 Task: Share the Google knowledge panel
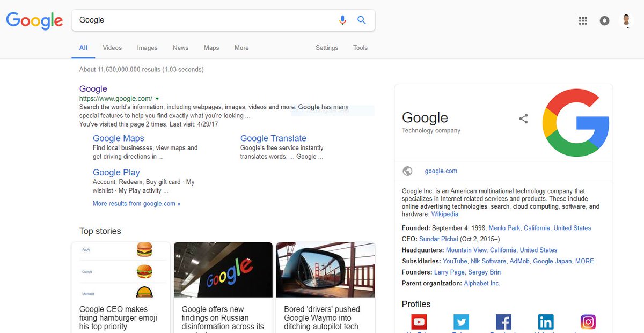tap(523, 119)
